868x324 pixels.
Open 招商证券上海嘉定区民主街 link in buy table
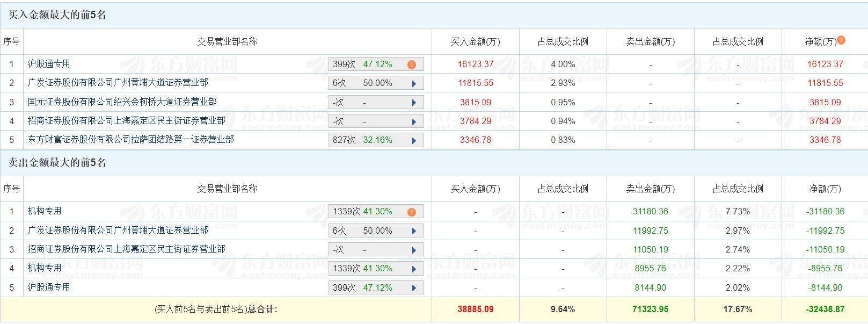coord(126,120)
